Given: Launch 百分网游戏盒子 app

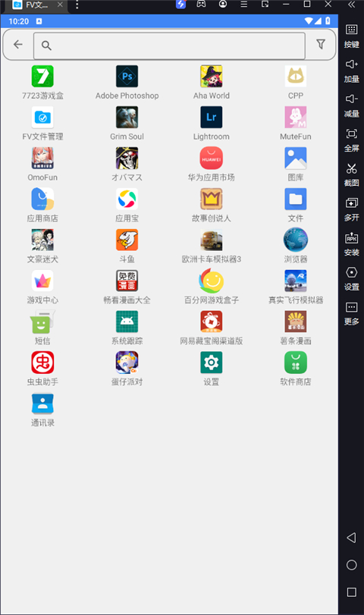Looking at the screenshot, I should coord(211,281).
